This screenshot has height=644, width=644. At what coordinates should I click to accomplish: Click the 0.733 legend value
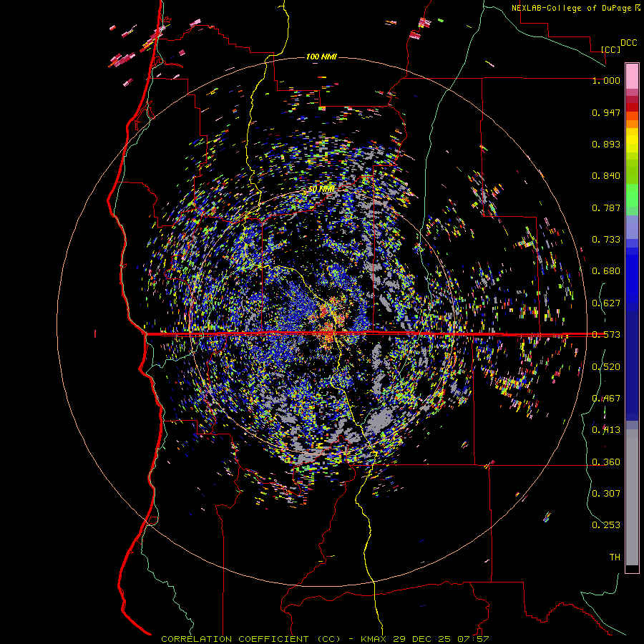coord(606,240)
